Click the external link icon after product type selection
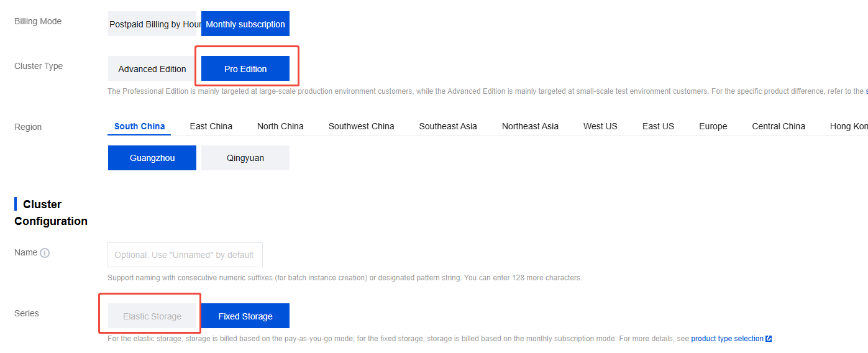The width and height of the screenshot is (868, 353). tap(769, 339)
